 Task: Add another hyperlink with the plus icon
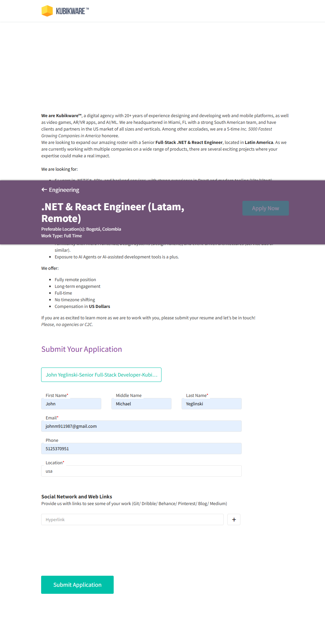click(x=234, y=520)
